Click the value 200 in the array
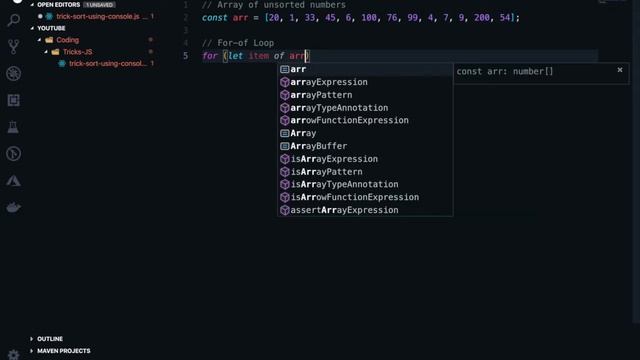The height and width of the screenshot is (360, 640). pyautogui.click(x=482, y=18)
